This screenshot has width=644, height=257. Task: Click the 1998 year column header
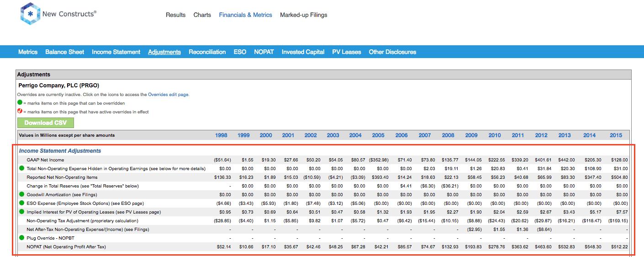pos(222,135)
